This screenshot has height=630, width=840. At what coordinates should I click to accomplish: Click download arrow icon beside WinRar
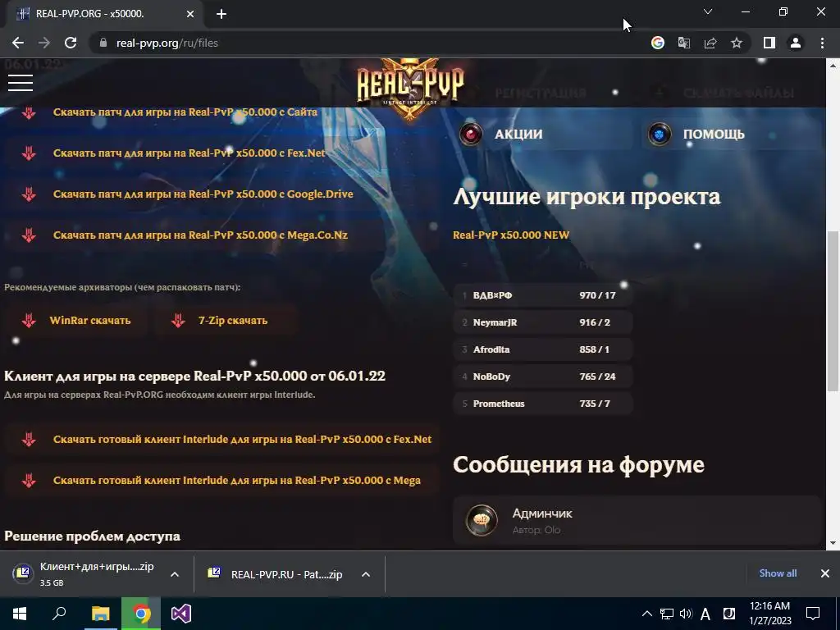coord(29,321)
